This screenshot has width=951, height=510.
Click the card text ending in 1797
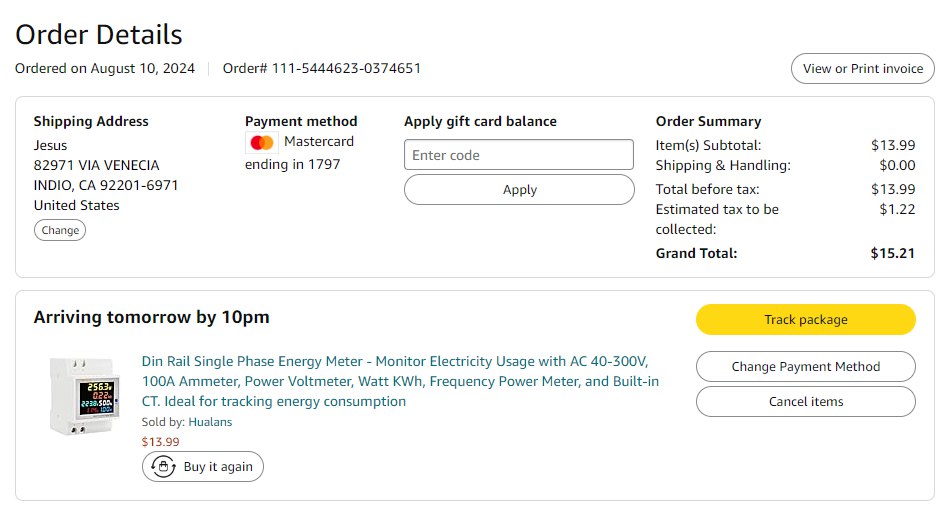click(293, 164)
